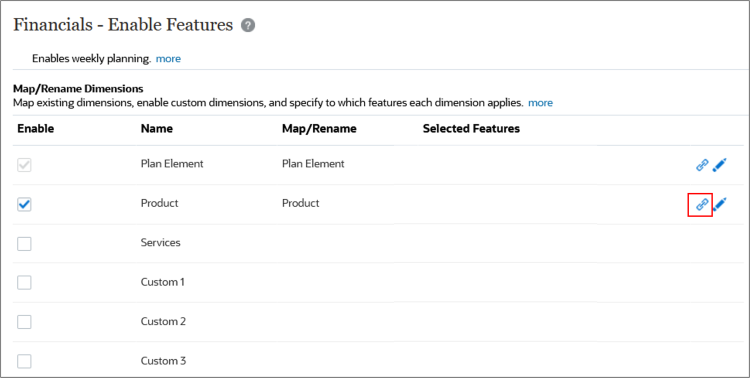Viewport: 750px width, 378px height.
Task: Select the Plan Element Map/Rename value
Action: pyautogui.click(x=313, y=164)
